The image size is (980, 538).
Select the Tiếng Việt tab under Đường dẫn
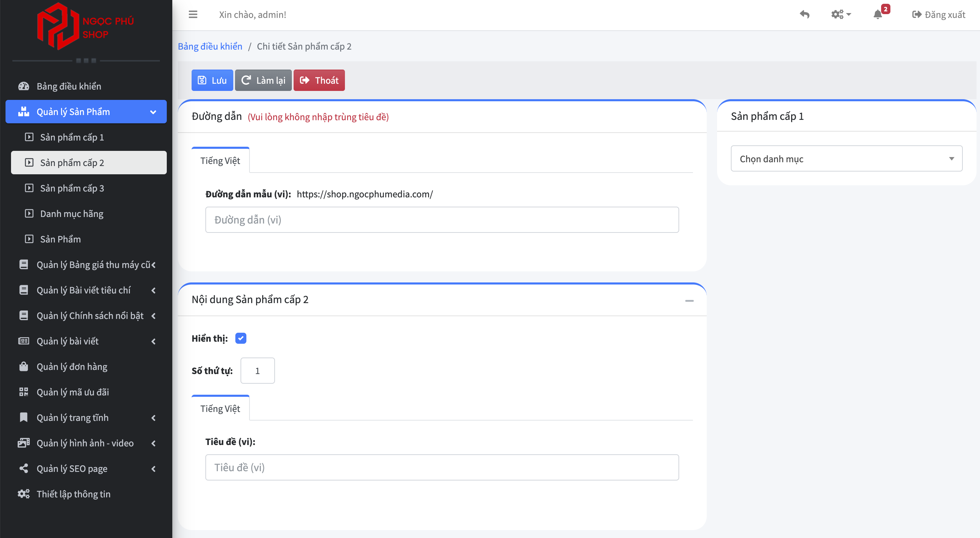[220, 161]
